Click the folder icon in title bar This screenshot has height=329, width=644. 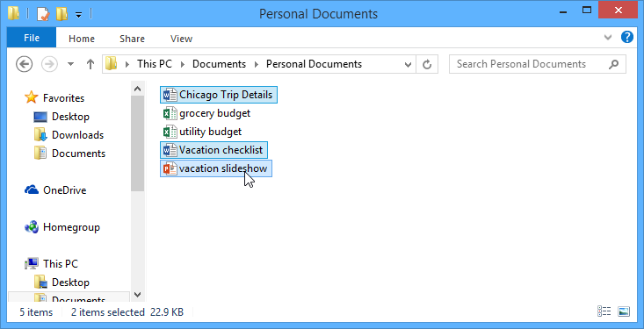tap(13, 14)
